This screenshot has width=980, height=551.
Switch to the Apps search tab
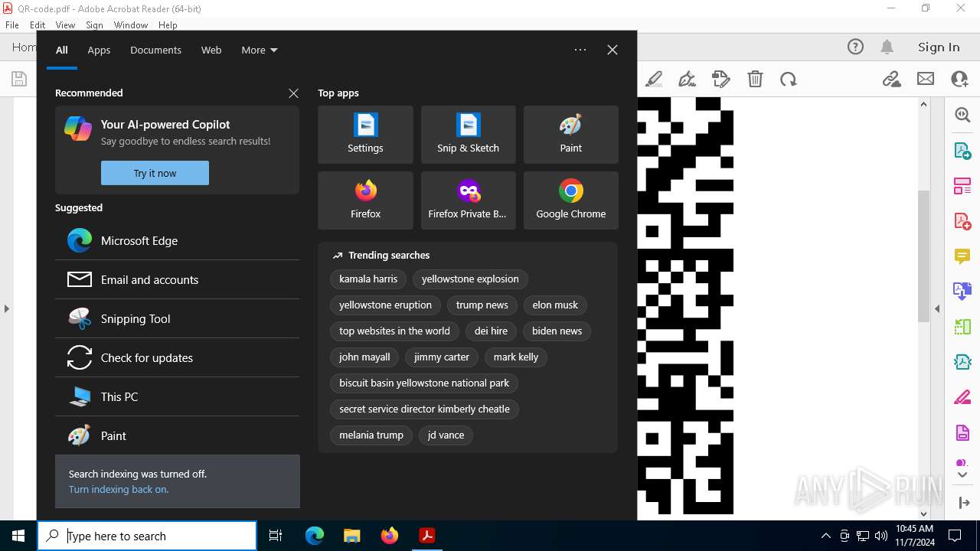pos(99,50)
